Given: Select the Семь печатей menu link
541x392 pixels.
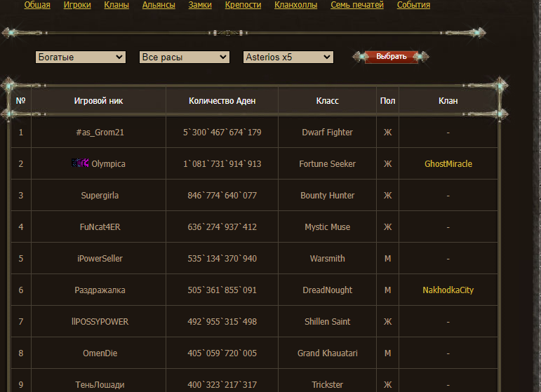Looking at the screenshot, I should click(x=357, y=5).
